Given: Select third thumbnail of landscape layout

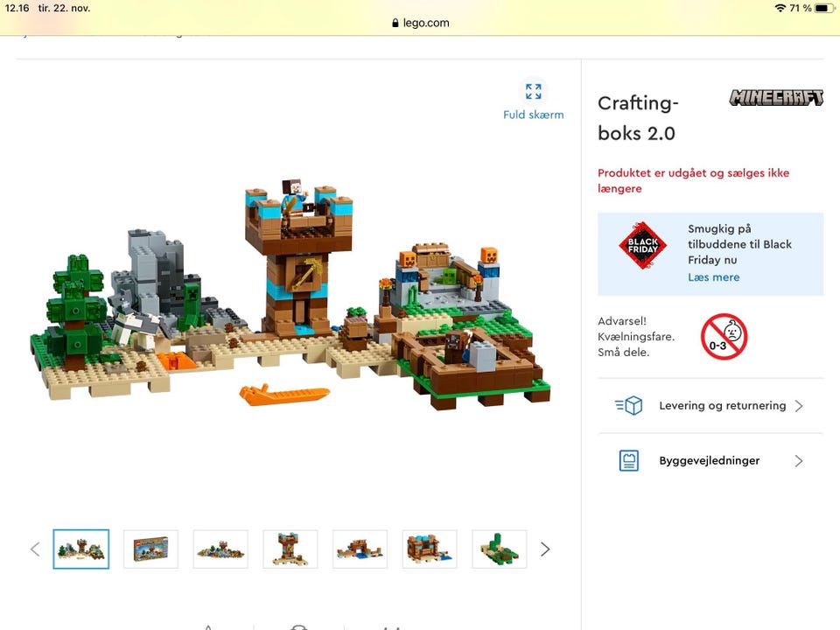Looking at the screenshot, I should click(x=220, y=549).
